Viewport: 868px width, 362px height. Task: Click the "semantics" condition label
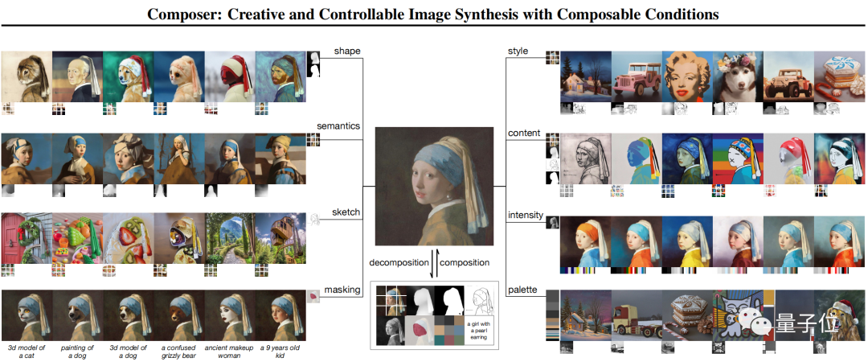[x=338, y=125]
